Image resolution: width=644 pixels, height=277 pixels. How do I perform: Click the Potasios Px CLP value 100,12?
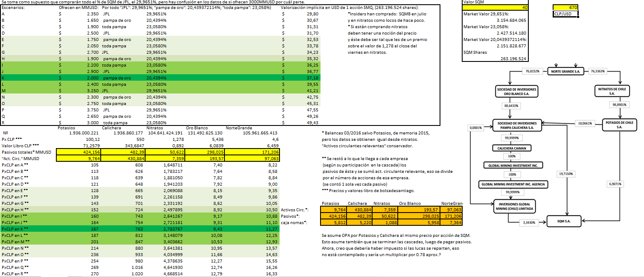point(92,139)
